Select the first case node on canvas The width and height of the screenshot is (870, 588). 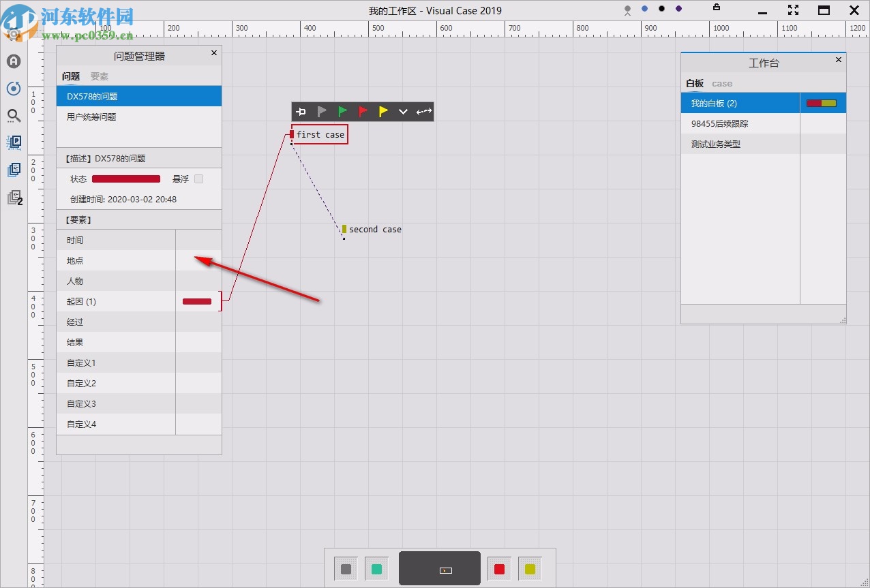[320, 134]
